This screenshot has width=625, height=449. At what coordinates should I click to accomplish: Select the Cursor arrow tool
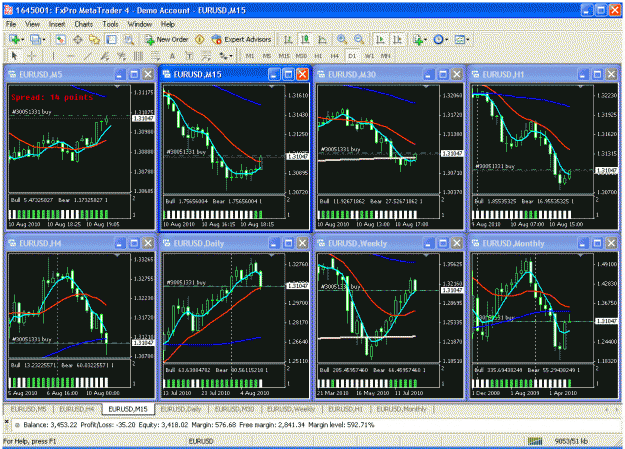[15, 56]
